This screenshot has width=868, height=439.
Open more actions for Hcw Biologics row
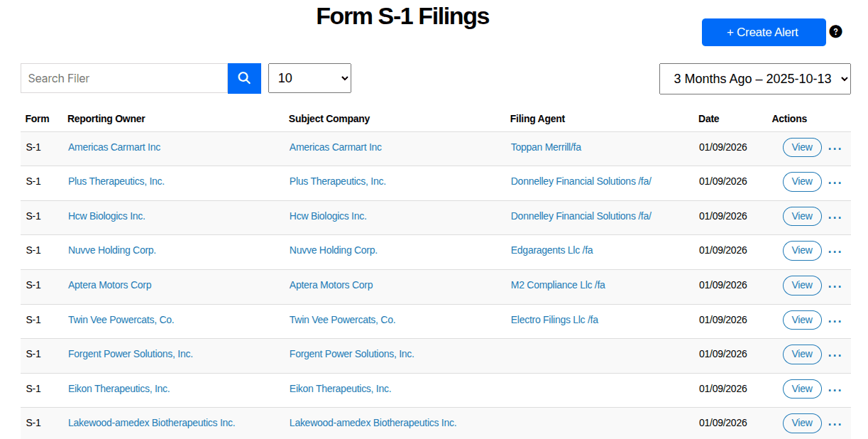coord(835,217)
